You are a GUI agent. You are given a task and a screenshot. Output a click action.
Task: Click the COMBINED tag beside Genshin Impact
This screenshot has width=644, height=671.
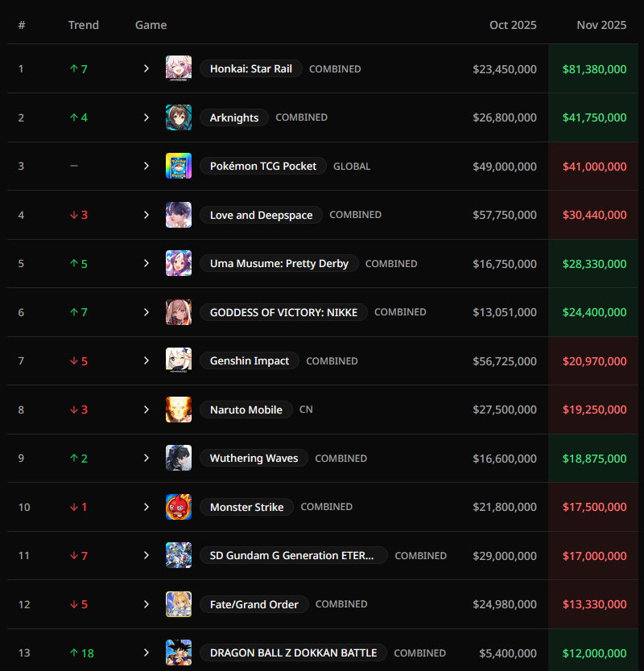tap(332, 361)
